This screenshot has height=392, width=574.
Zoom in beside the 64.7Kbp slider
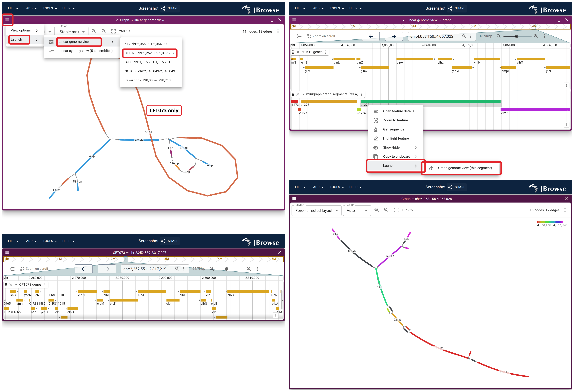[x=249, y=269]
